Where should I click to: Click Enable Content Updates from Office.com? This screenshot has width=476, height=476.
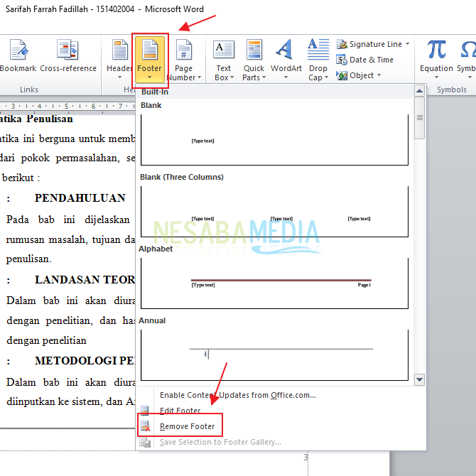point(238,395)
